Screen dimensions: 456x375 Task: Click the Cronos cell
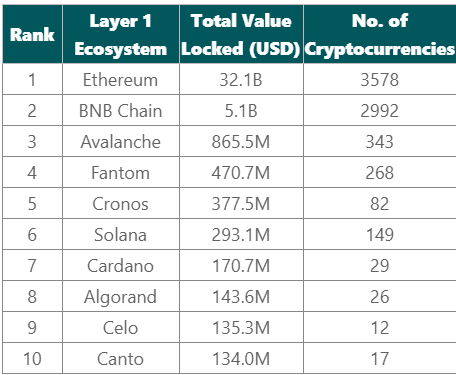[x=121, y=203]
